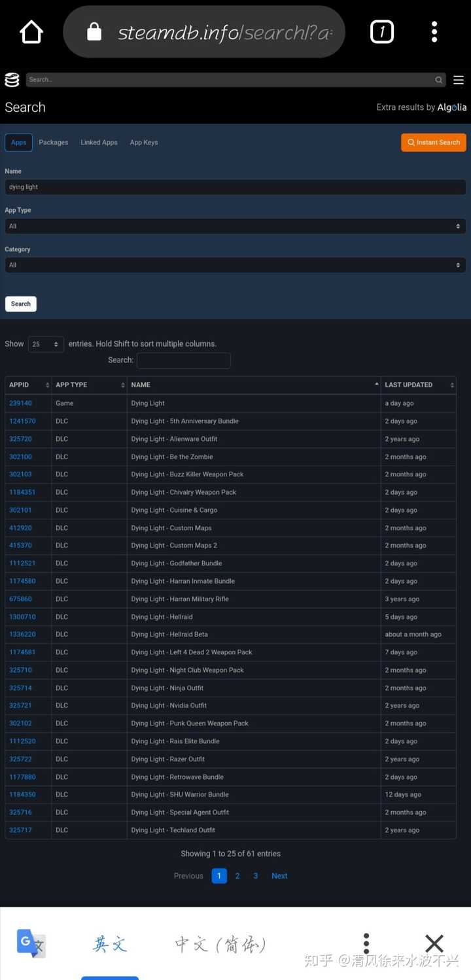Click 'Dying Light - Be the Zombie' name cell
Screen dimensions: 471x980
click(254, 457)
